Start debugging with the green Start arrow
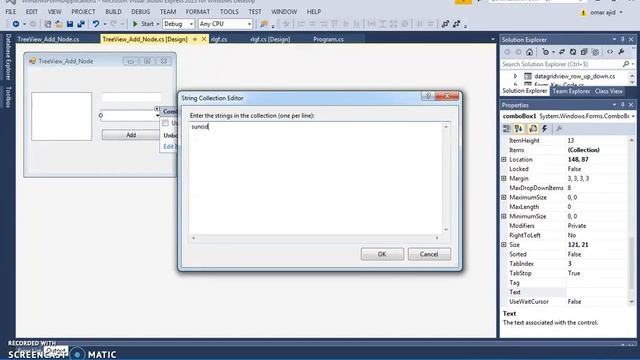 tap(135, 24)
